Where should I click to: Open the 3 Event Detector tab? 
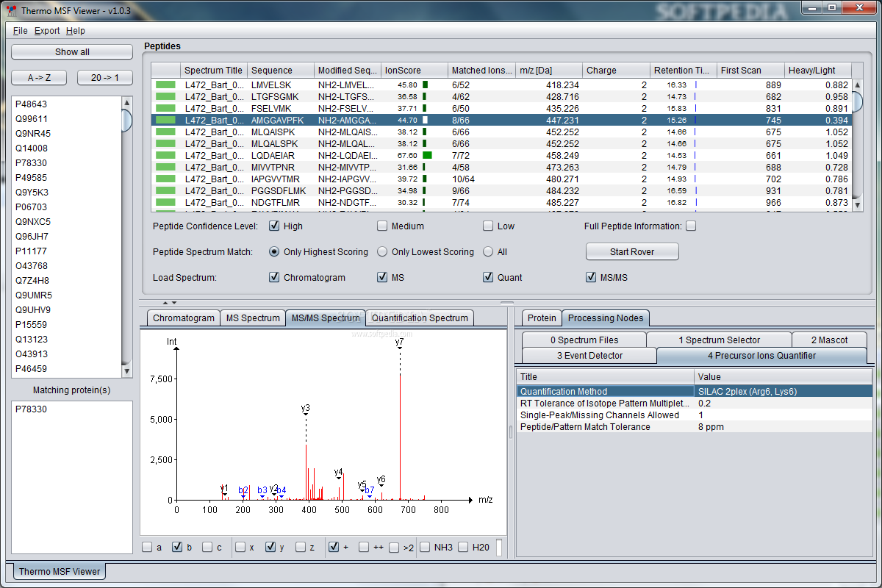click(x=589, y=355)
